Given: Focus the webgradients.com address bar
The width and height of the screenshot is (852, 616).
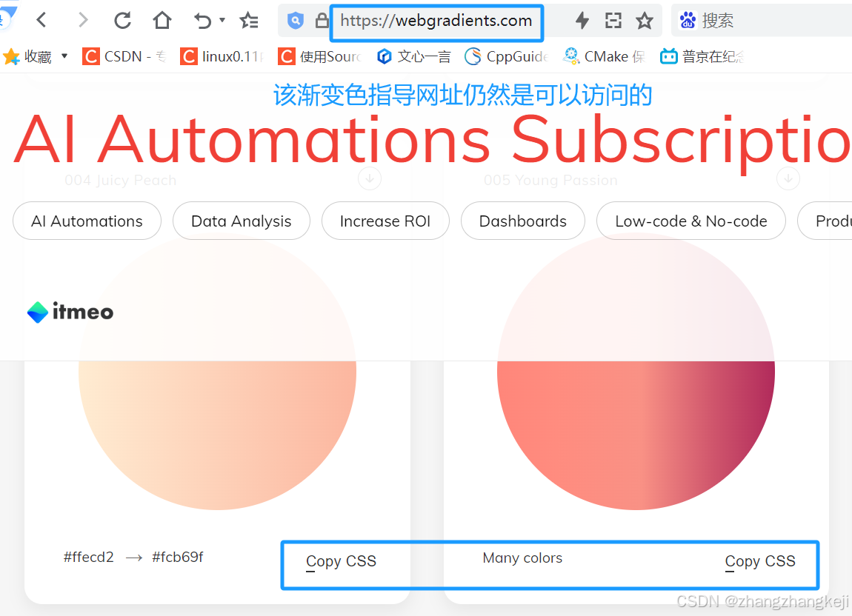Looking at the screenshot, I should (436, 21).
